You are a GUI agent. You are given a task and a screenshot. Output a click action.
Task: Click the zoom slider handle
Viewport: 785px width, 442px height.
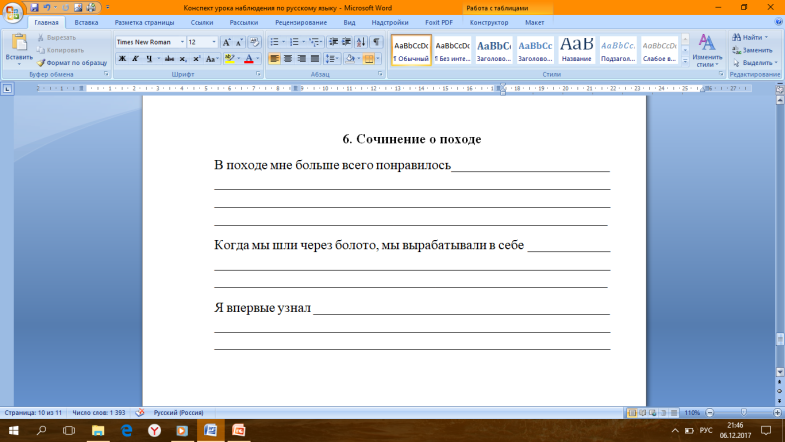pyautogui.click(x=744, y=412)
